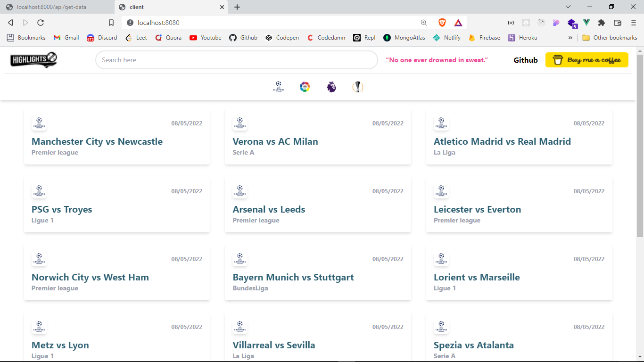Open the Gmail bookmark

[66, 38]
